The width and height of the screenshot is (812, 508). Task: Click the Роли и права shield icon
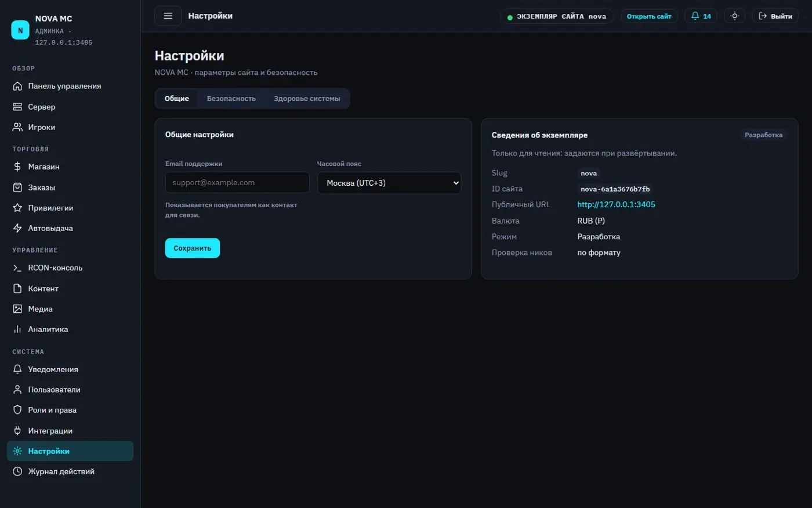click(17, 410)
